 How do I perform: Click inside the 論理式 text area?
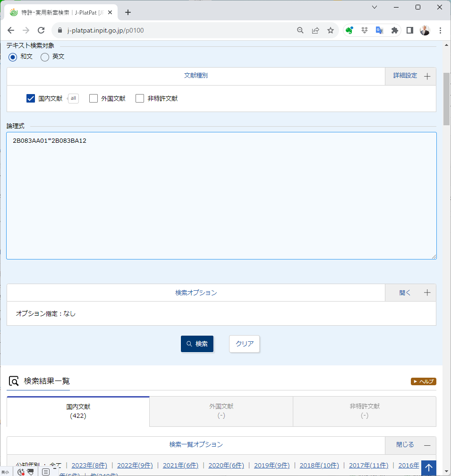221,199
